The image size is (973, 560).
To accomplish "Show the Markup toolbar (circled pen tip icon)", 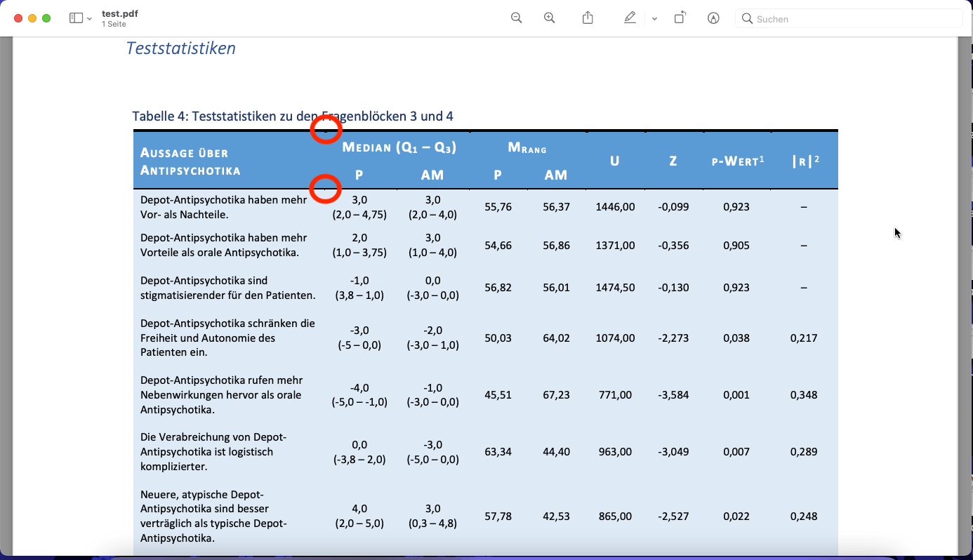I will point(714,18).
